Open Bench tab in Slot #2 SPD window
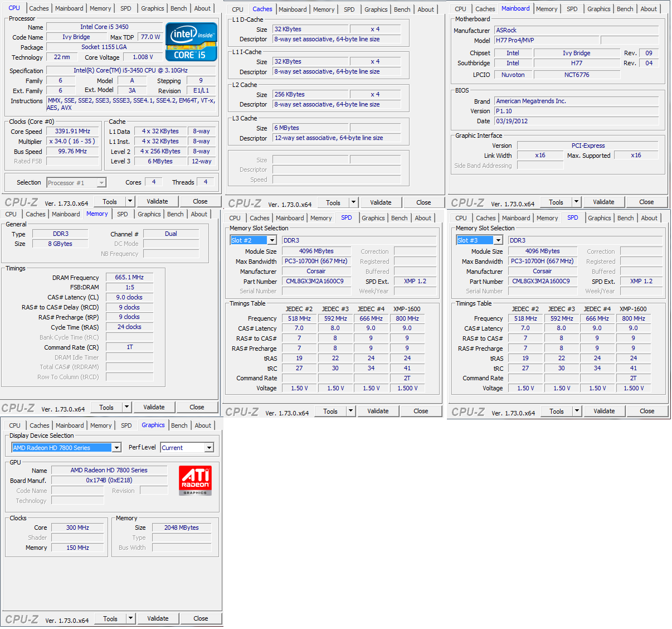 (x=400, y=218)
